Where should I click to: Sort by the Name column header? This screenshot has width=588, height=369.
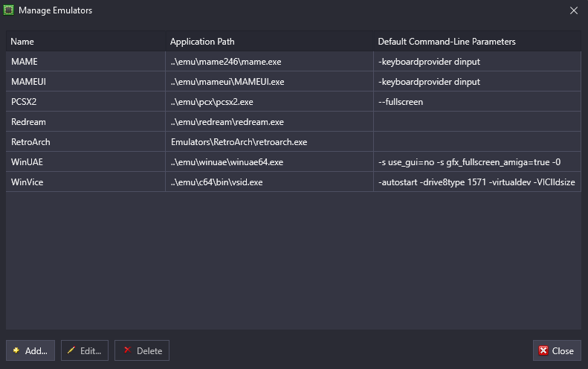click(x=85, y=42)
